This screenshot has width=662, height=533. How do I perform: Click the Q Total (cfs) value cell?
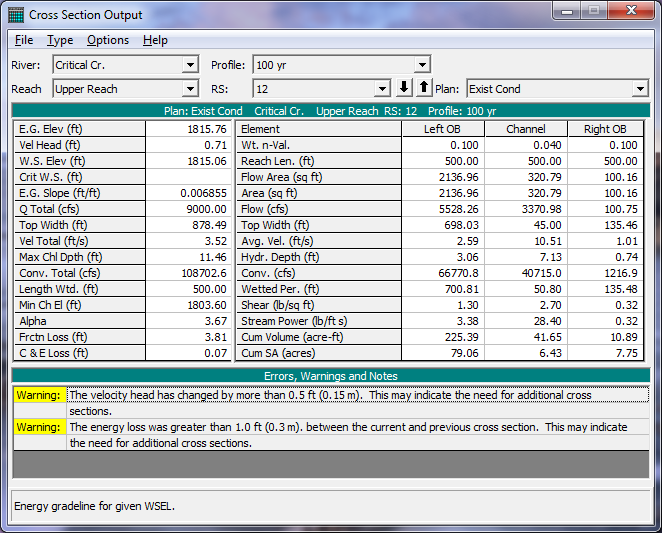click(x=188, y=209)
